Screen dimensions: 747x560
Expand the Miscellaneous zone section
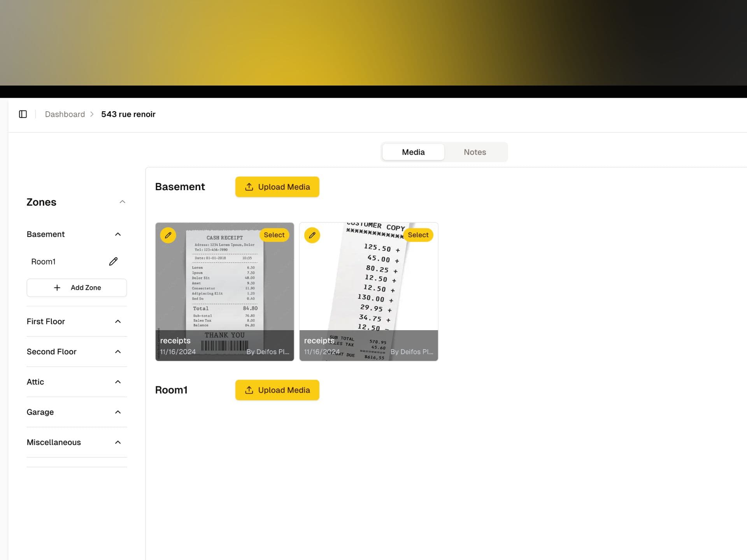point(117,442)
